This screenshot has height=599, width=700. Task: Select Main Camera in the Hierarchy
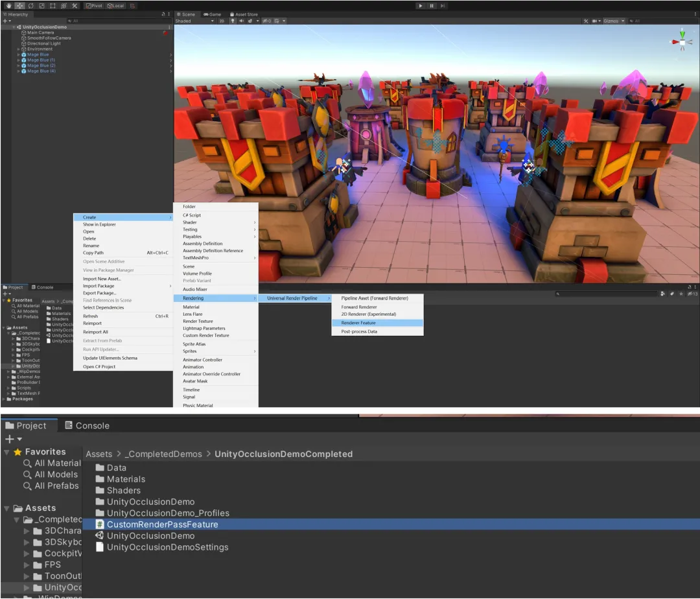click(x=40, y=32)
